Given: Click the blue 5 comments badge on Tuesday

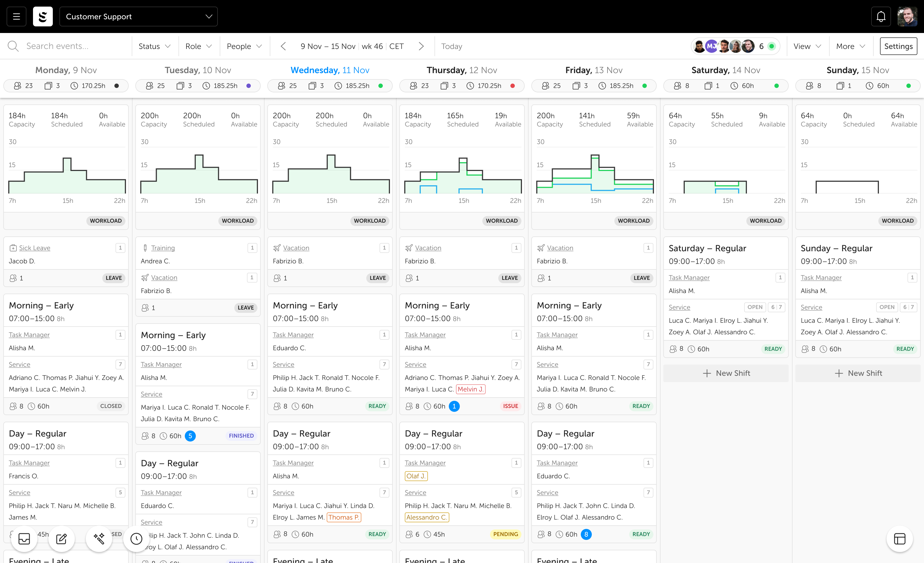Looking at the screenshot, I should pos(190,436).
